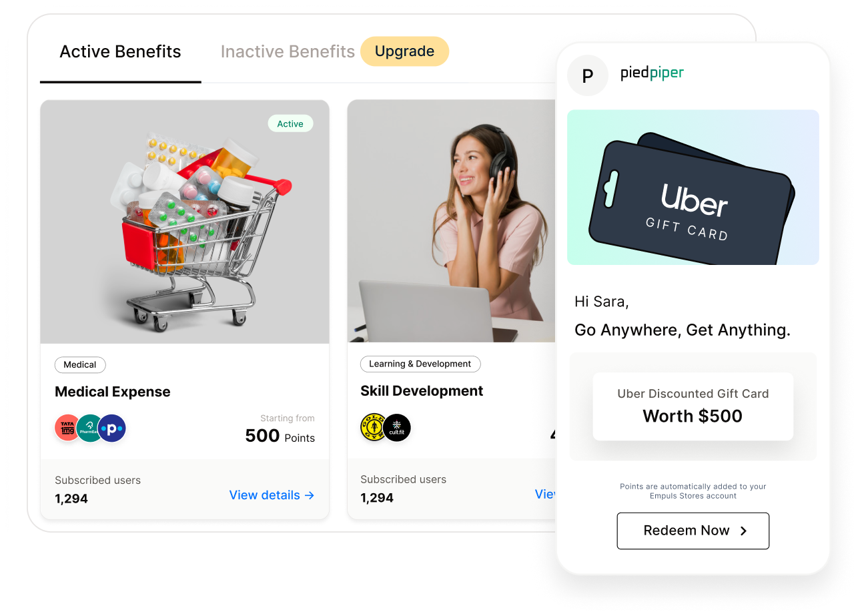Open View details on Medical Expense

(272, 495)
